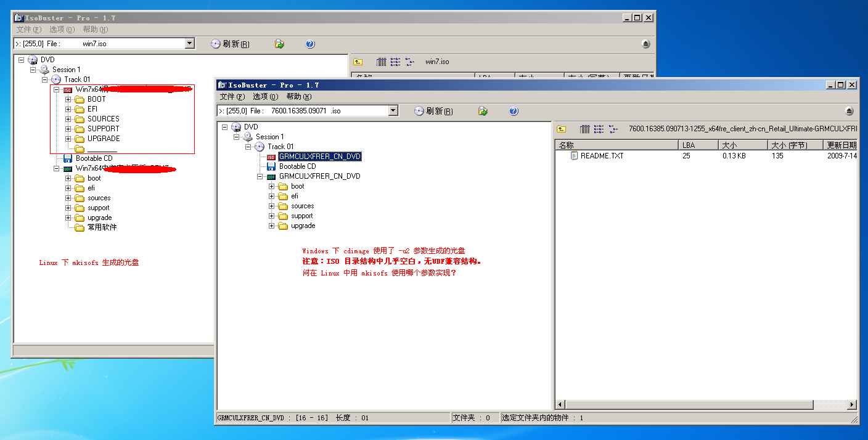
Task: Sort file list by LBA column
Action: 697,145
